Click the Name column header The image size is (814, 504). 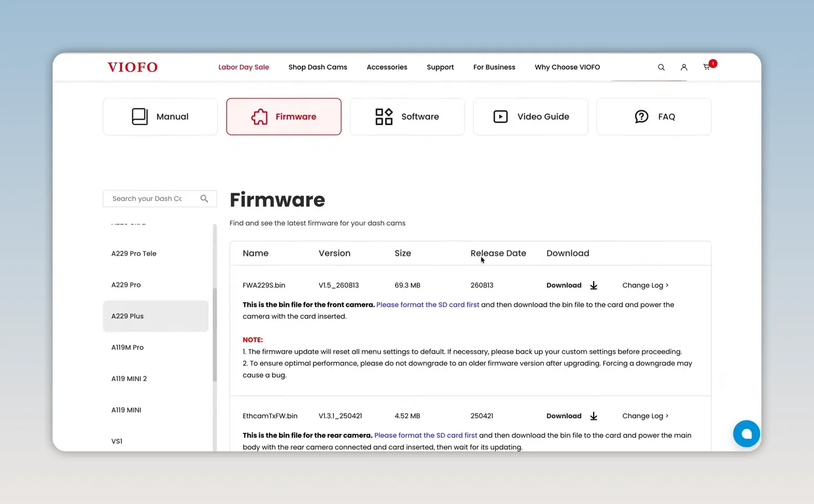coord(255,253)
